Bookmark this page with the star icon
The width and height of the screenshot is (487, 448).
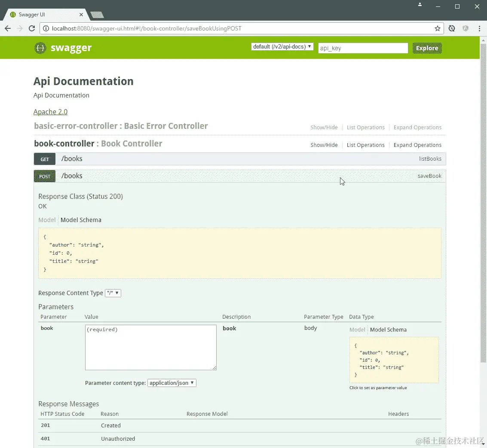[437, 28]
